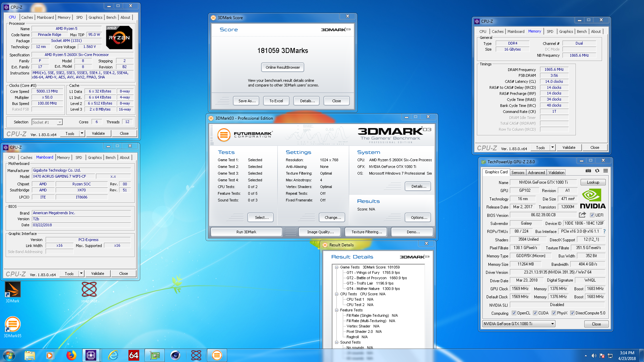The height and width of the screenshot is (362, 644).
Task: Click Save As in 3DMark Score window
Action: [247, 101]
